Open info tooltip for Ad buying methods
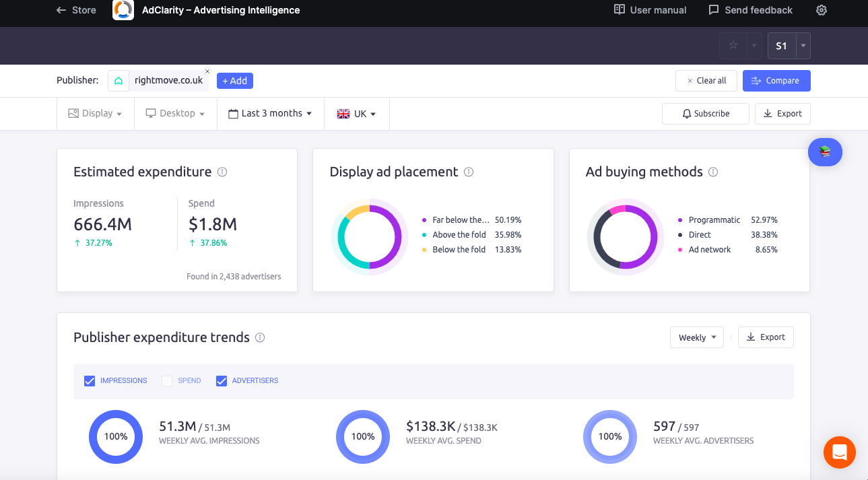 (713, 172)
